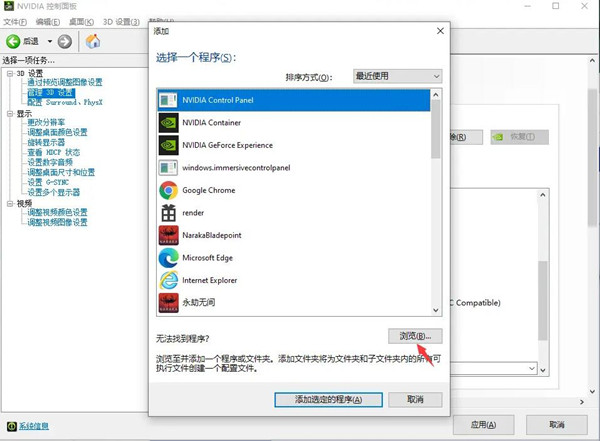Click the grey Forward arrow icon
The height and width of the screenshot is (441, 600).
[x=65, y=41]
